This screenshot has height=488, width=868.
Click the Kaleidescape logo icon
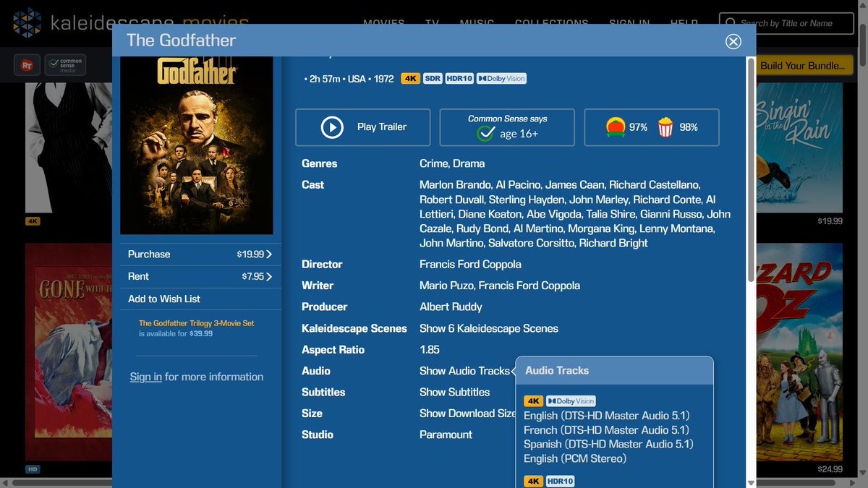click(x=27, y=22)
